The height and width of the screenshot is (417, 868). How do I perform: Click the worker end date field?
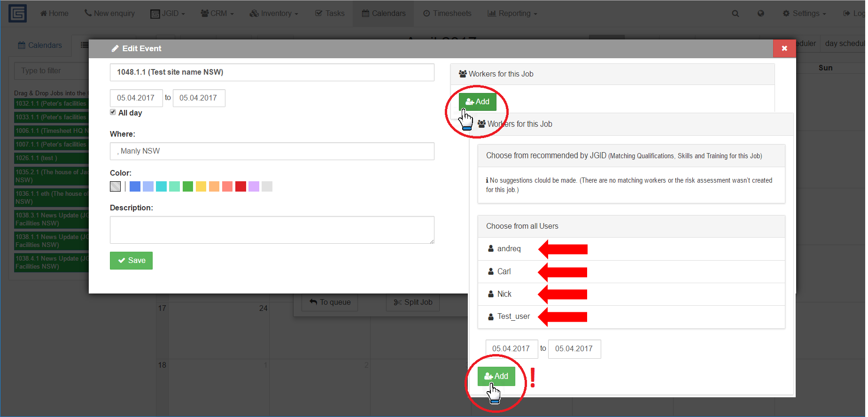[x=574, y=349]
